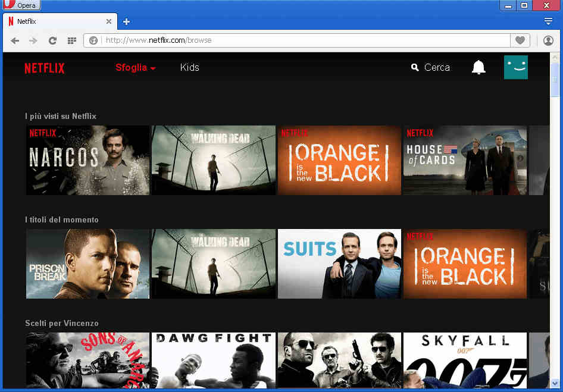Viewport: 563px width, 392px height.
Task: Open House of Cards thumbnail
Action: [465, 160]
